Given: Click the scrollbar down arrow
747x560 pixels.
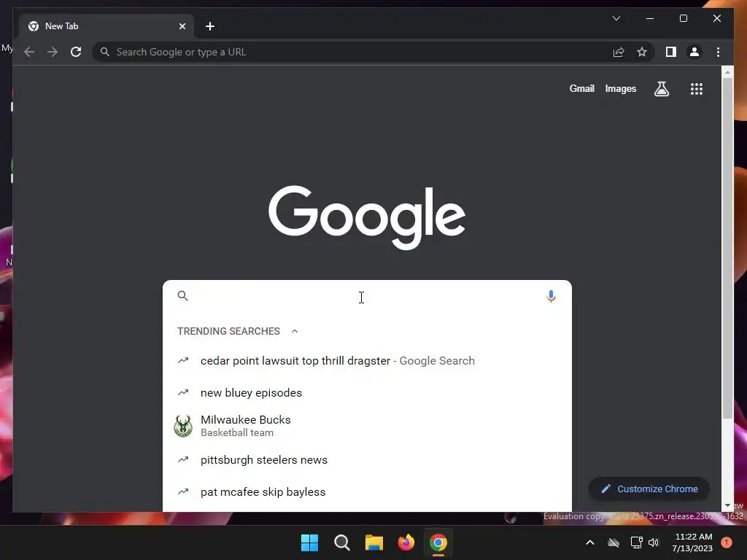Looking at the screenshot, I should [727, 505].
